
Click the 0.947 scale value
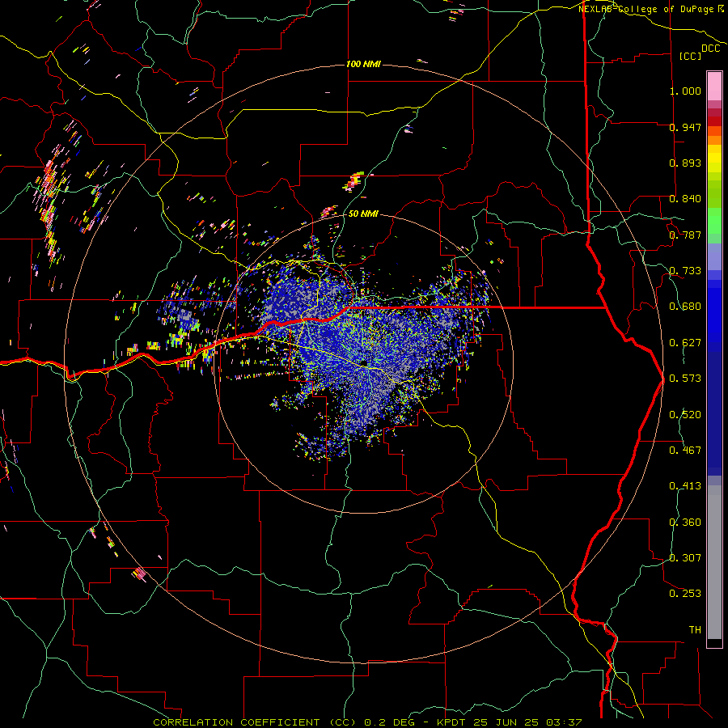click(x=685, y=127)
